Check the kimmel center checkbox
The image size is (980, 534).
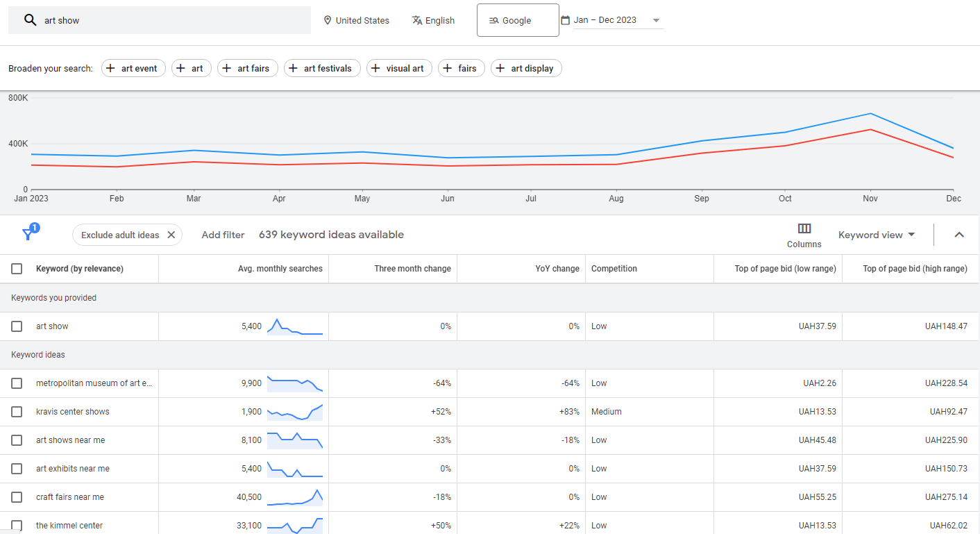click(x=17, y=526)
